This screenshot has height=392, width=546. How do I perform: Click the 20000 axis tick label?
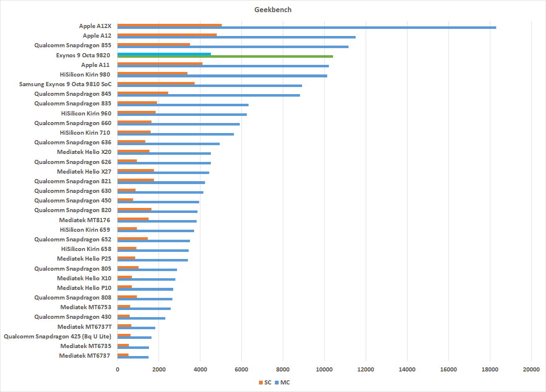tap(531, 369)
